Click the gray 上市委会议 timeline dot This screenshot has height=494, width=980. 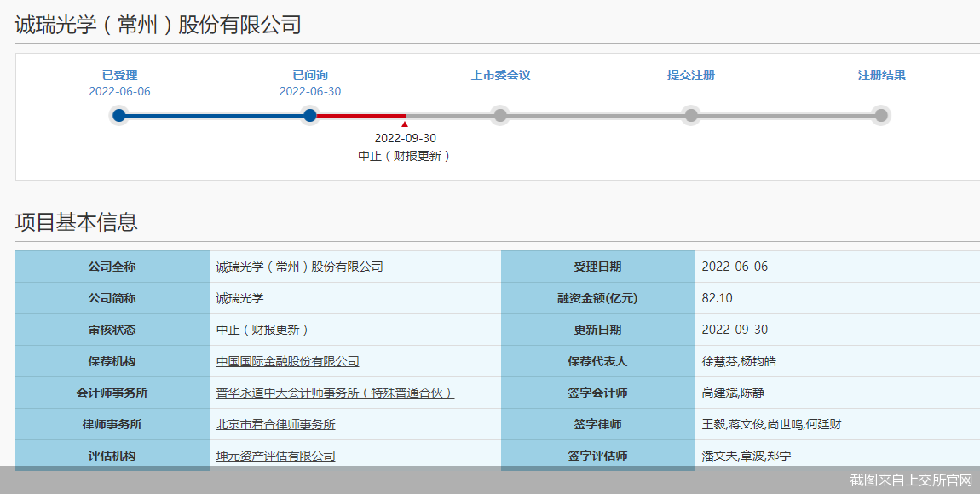click(x=500, y=115)
